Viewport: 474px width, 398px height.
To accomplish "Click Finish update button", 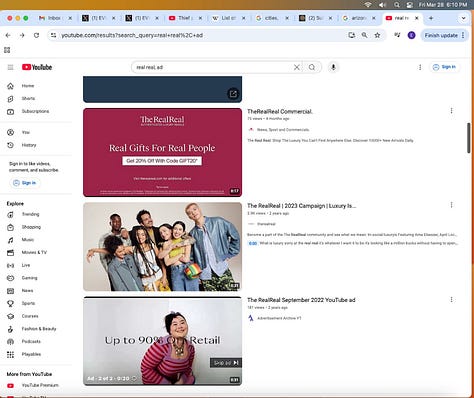I will click(444, 35).
